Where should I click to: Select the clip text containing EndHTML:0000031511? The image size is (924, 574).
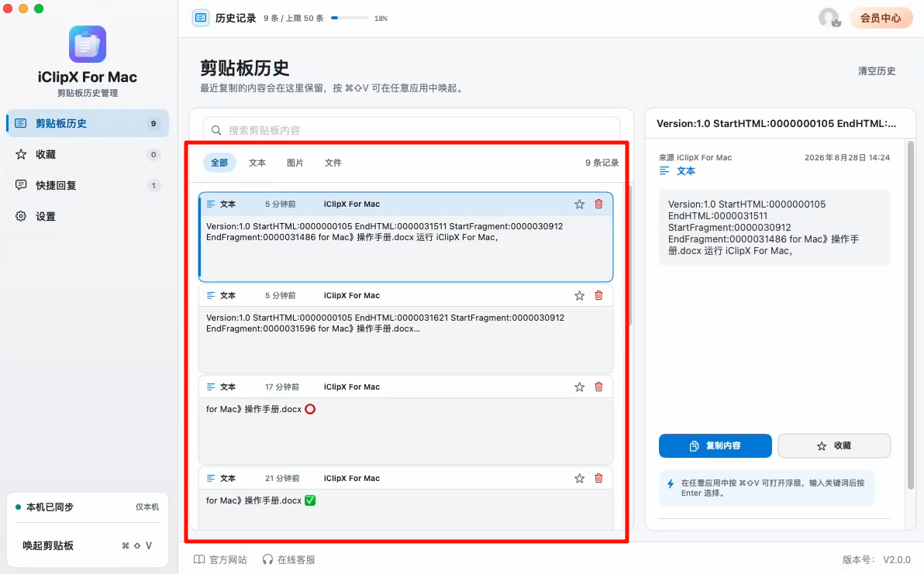(384, 232)
